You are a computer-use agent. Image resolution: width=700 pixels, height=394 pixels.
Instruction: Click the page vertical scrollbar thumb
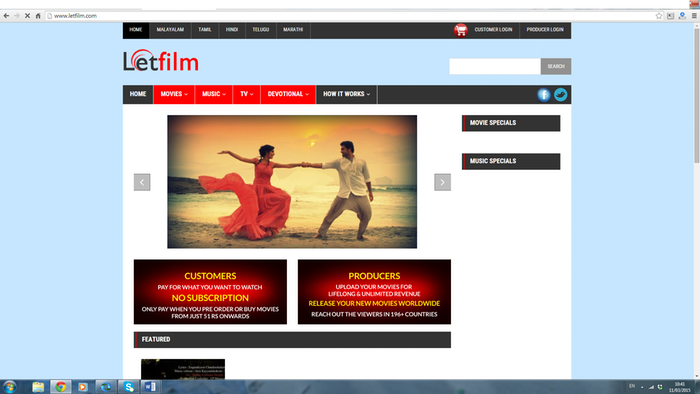point(696,96)
